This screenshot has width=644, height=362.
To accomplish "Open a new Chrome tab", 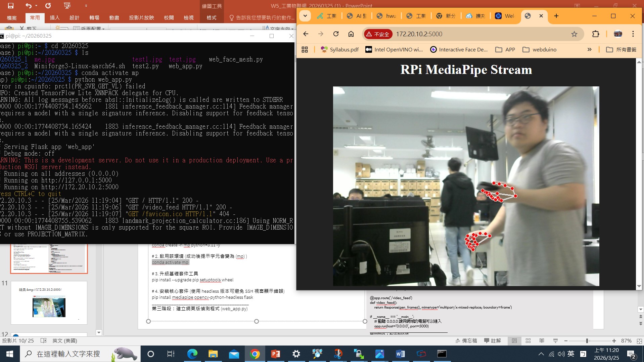I will tap(556, 16).
